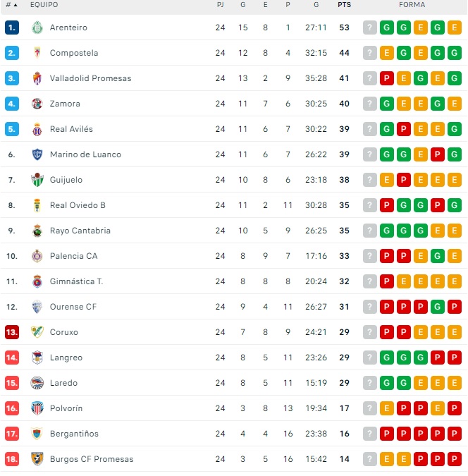Click Coruxo's red 13 position badge

point(12,332)
